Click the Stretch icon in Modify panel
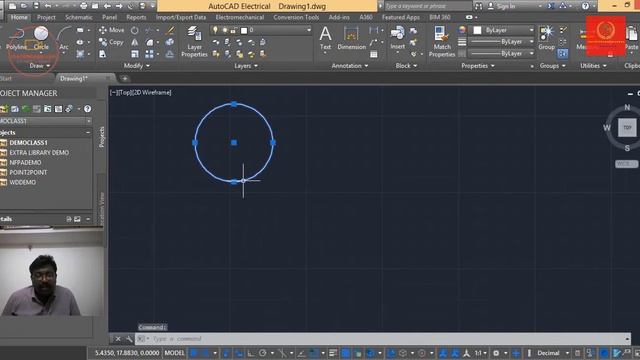Screen dimensions: 640x360 pyautogui.click(x=103, y=54)
